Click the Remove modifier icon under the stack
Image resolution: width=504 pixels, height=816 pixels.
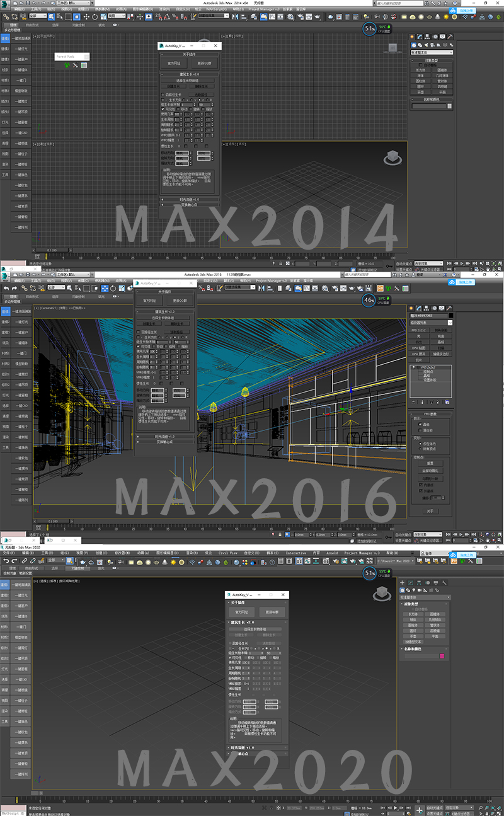(x=437, y=402)
